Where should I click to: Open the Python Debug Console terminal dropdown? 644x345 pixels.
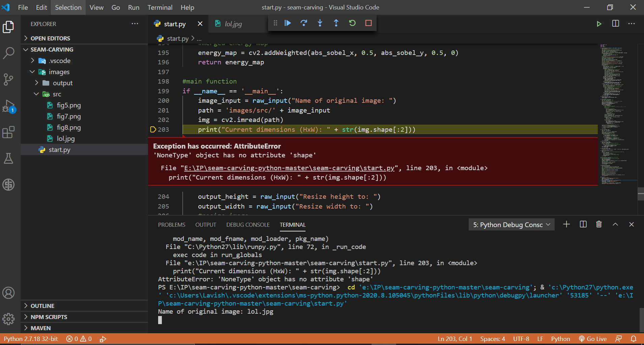[x=511, y=225]
